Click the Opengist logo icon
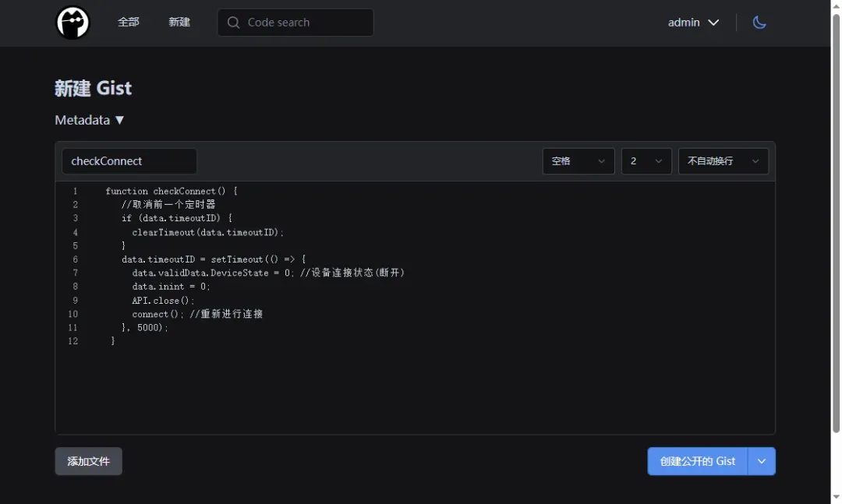Image resolution: width=842 pixels, height=504 pixels. pos(73,23)
